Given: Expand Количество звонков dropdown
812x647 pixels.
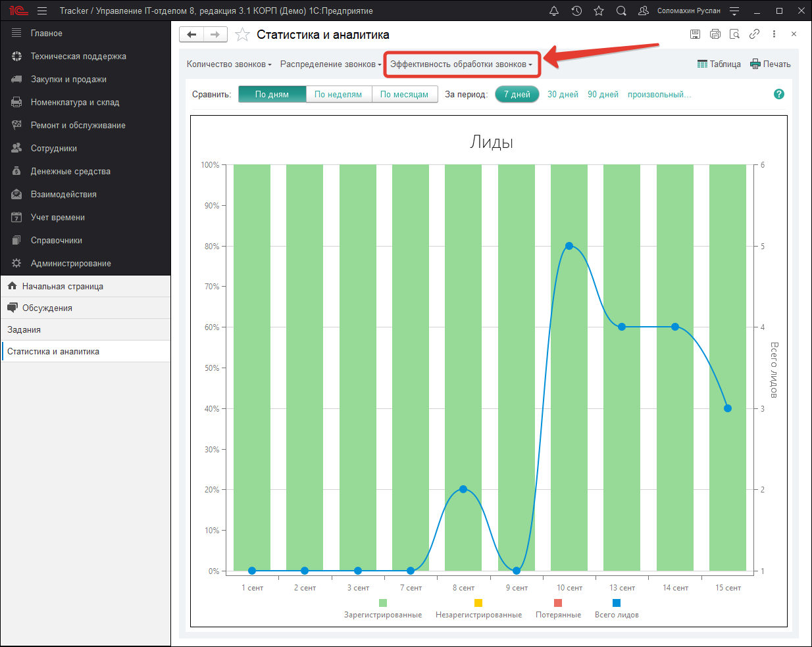Looking at the screenshot, I should (229, 64).
